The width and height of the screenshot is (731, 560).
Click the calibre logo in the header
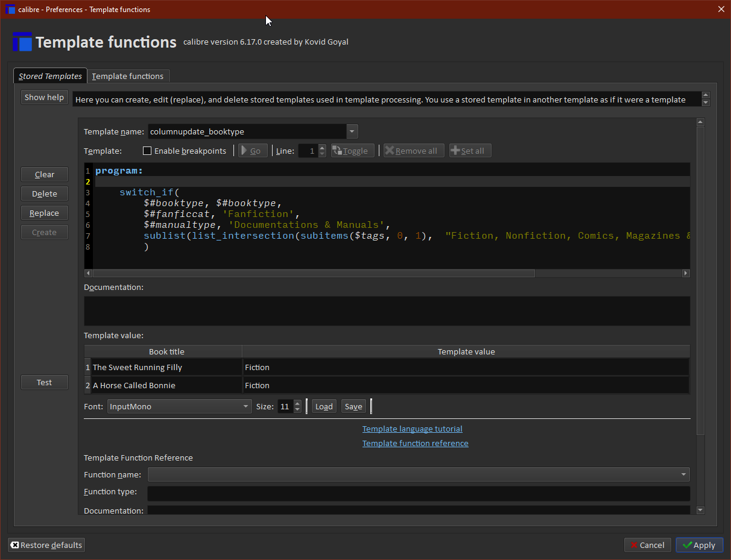click(x=22, y=42)
